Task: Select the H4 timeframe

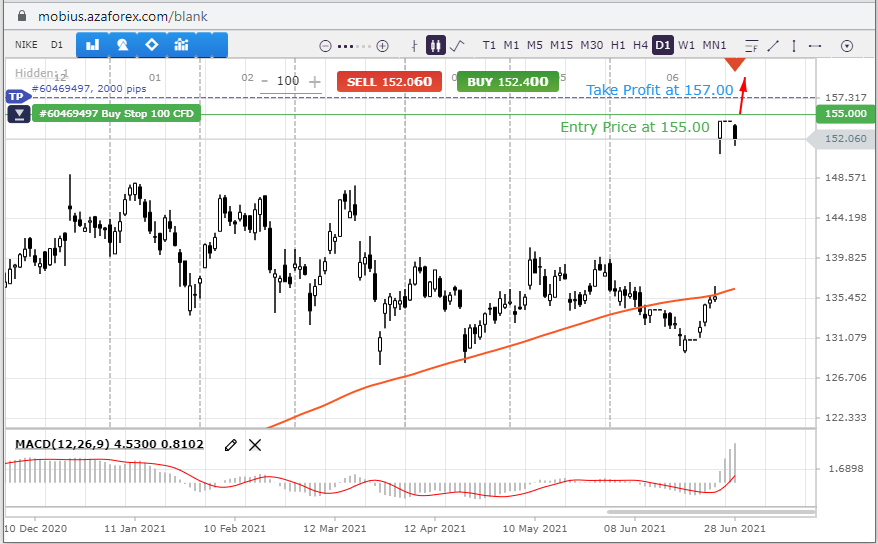Action: click(x=640, y=45)
